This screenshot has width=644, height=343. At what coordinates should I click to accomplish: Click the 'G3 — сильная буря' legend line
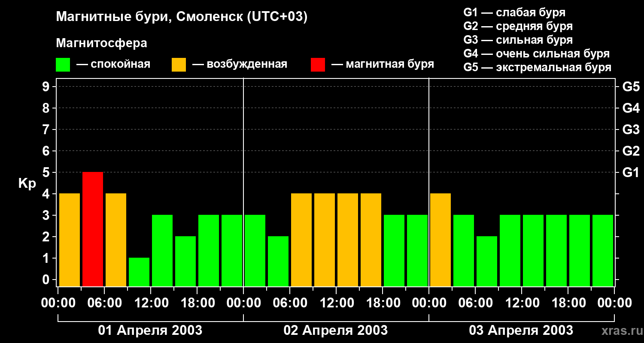coord(518,40)
